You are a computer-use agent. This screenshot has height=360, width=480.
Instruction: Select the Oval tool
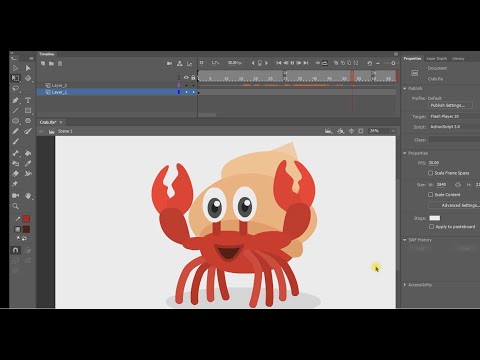[15, 121]
